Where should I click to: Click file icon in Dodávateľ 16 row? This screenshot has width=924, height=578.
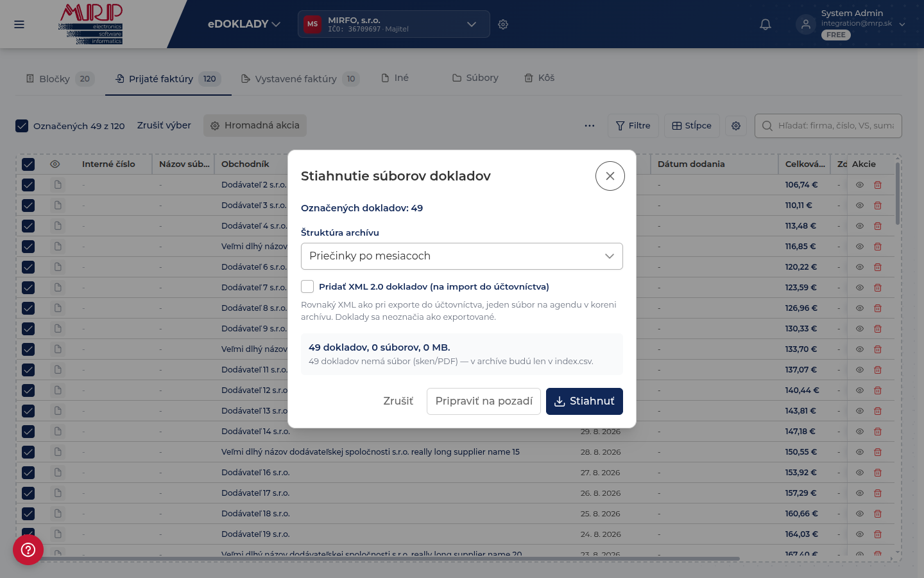pos(58,473)
